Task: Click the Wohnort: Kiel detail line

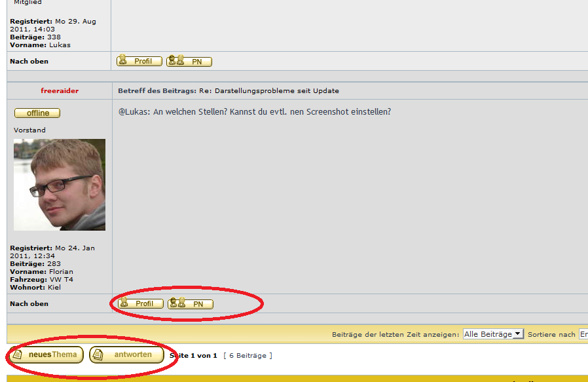Action: click(35, 287)
